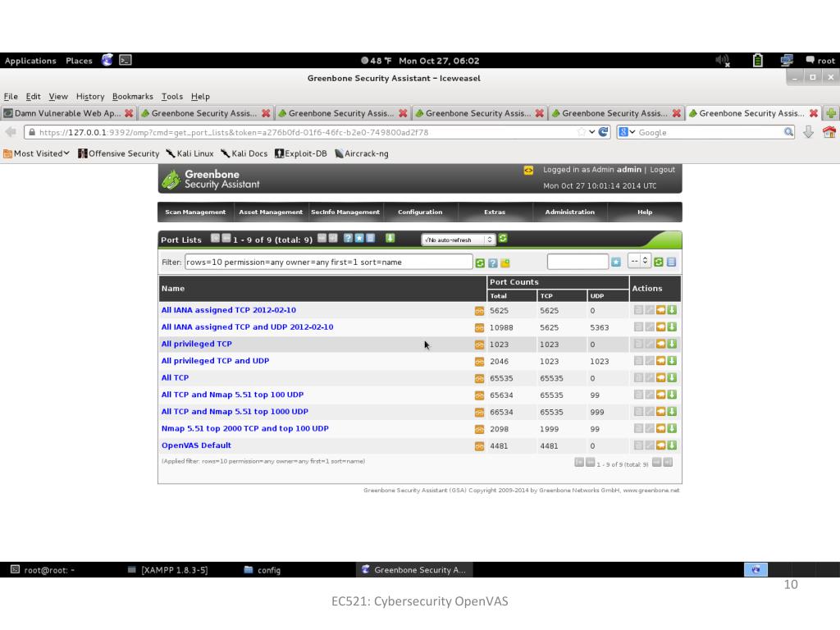Open the config window from taskbar
This screenshot has height=630, width=840.
pos(262,570)
